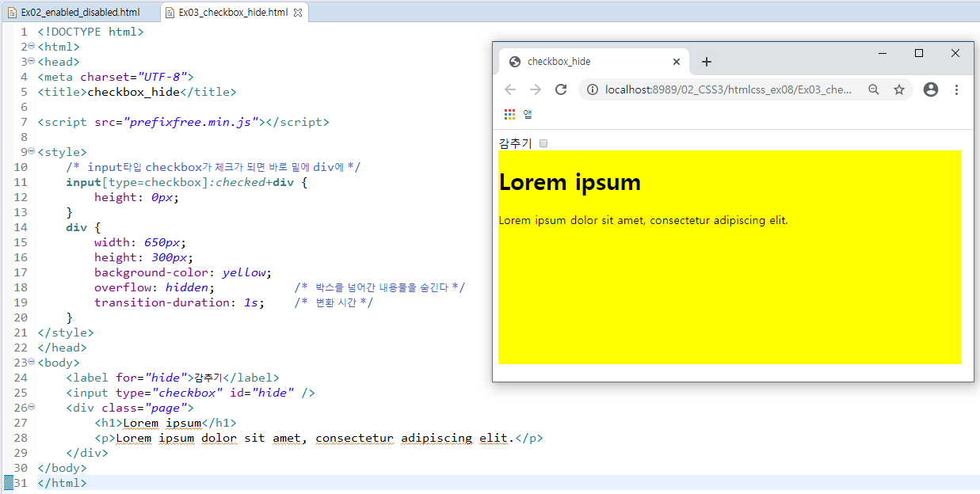Toggle the 감추기 checkbox in the browser page
Screen dimensions: 980x494
(x=543, y=143)
